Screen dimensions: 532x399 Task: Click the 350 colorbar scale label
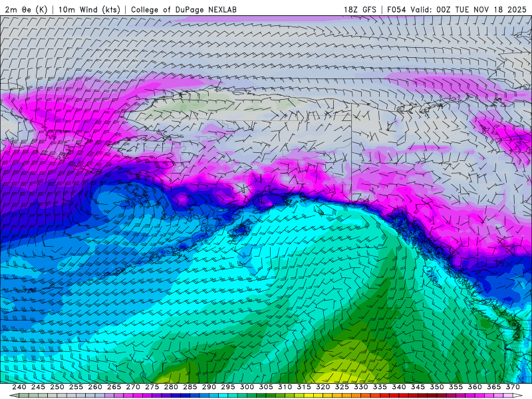tap(437, 387)
